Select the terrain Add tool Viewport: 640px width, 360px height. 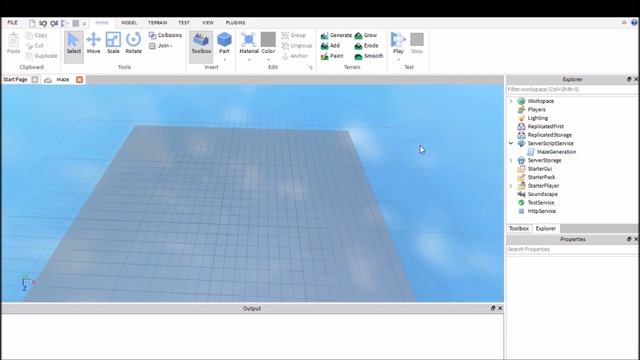330,46
